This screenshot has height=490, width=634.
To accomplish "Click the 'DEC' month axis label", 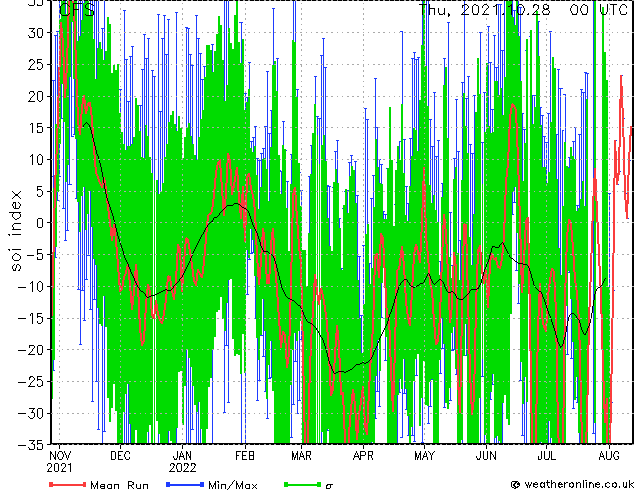I will [x=120, y=456].
